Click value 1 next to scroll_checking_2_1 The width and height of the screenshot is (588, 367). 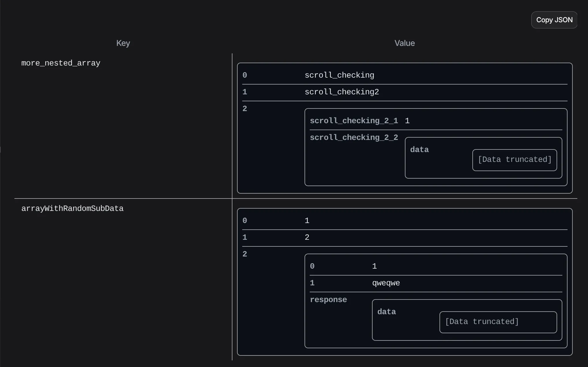tap(407, 121)
